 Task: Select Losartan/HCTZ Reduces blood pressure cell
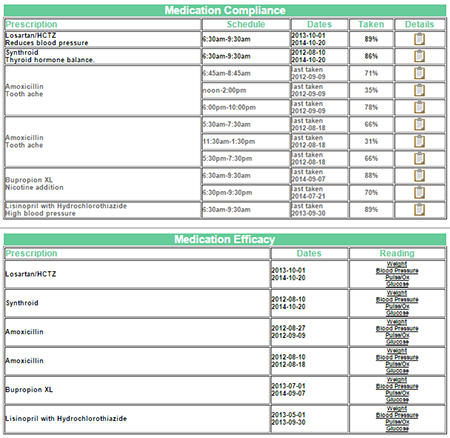pos(103,39)
